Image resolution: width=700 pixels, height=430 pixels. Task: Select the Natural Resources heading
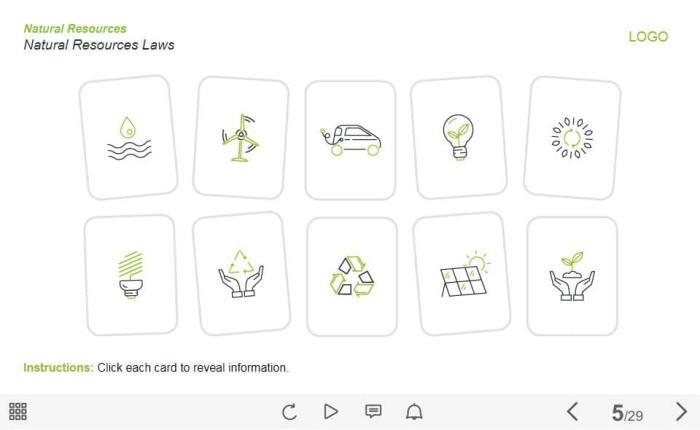pos(75,29)
